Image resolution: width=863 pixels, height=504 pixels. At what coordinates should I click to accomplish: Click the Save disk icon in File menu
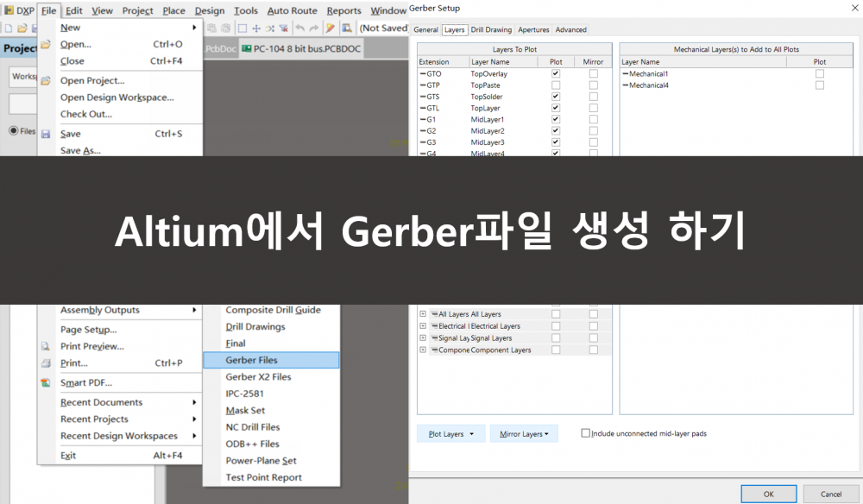tap(46, 134)
